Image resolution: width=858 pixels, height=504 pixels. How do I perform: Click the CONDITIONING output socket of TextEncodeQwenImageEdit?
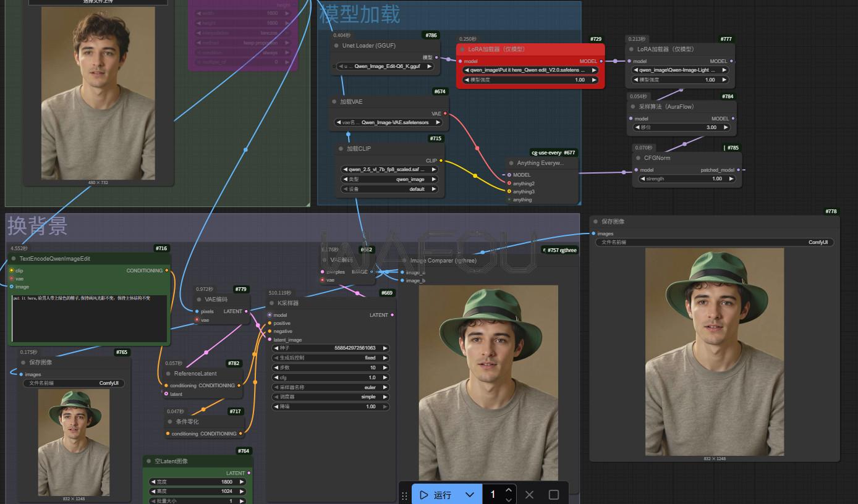167,271
